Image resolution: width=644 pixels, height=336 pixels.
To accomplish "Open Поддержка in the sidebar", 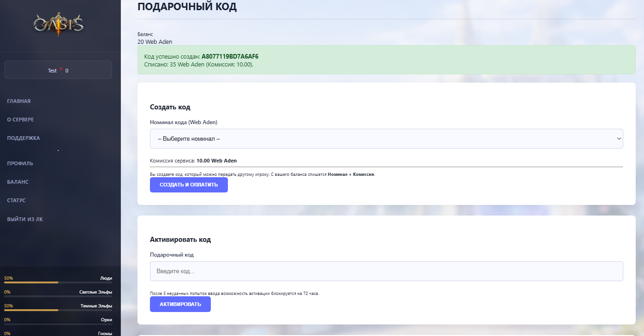I will pos(24,138).
